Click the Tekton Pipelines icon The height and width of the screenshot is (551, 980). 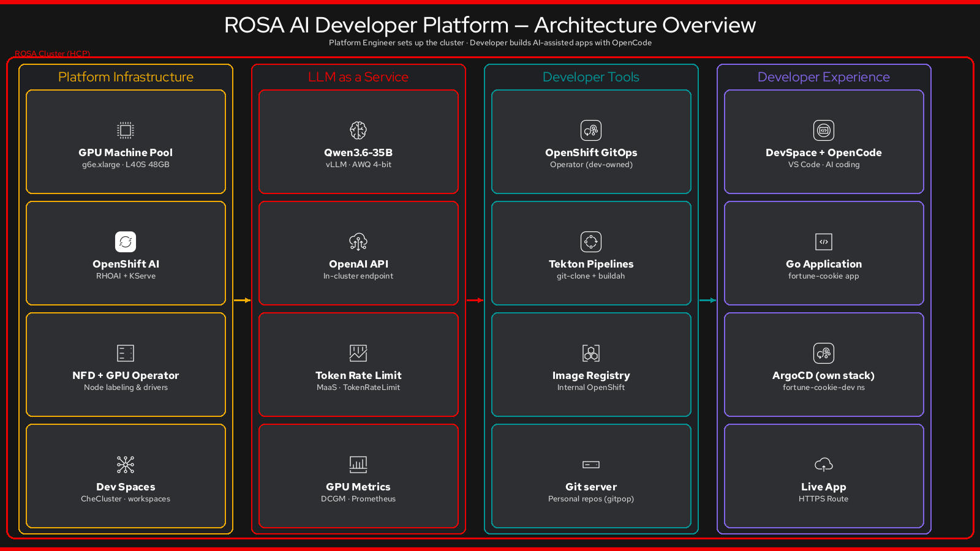tap(591, 242)
